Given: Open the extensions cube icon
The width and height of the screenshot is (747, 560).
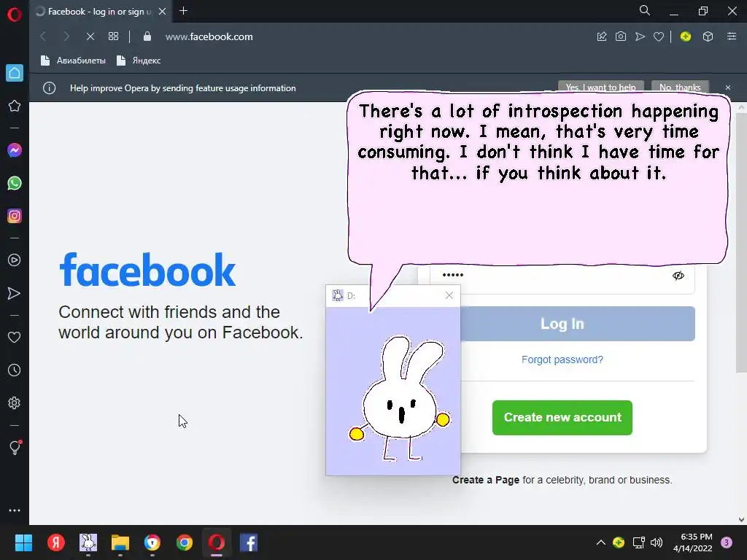Looking at the screenshot, I should click(x=708, y=36).
